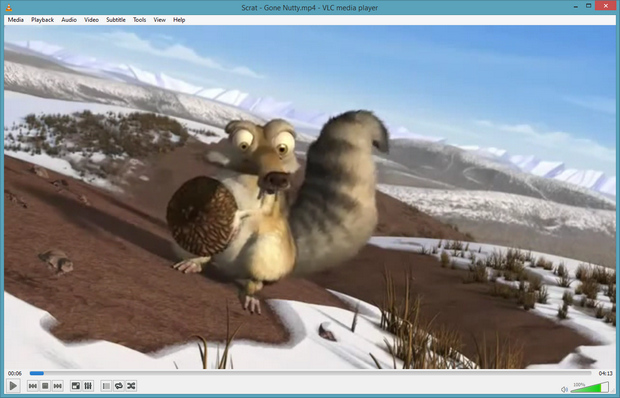Open the View menu
The height and width of the screenshot is (398, 620).
(x=159, y=20)
